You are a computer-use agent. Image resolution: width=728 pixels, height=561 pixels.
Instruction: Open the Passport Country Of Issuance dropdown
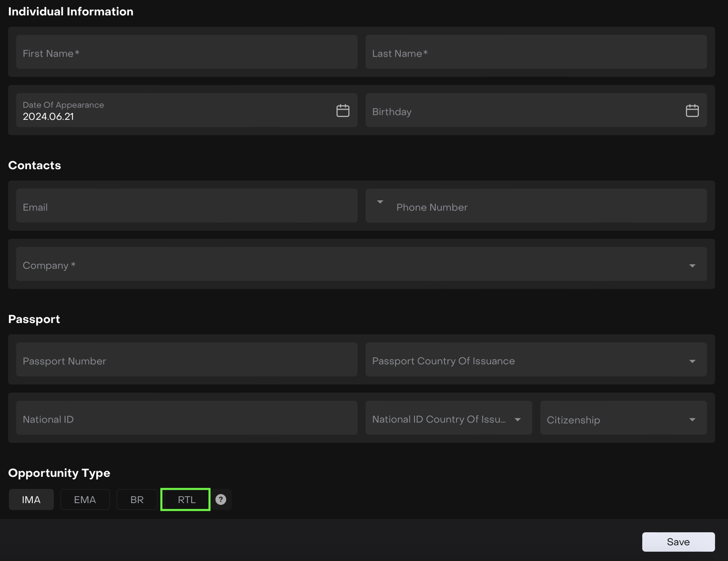[692, 361]
